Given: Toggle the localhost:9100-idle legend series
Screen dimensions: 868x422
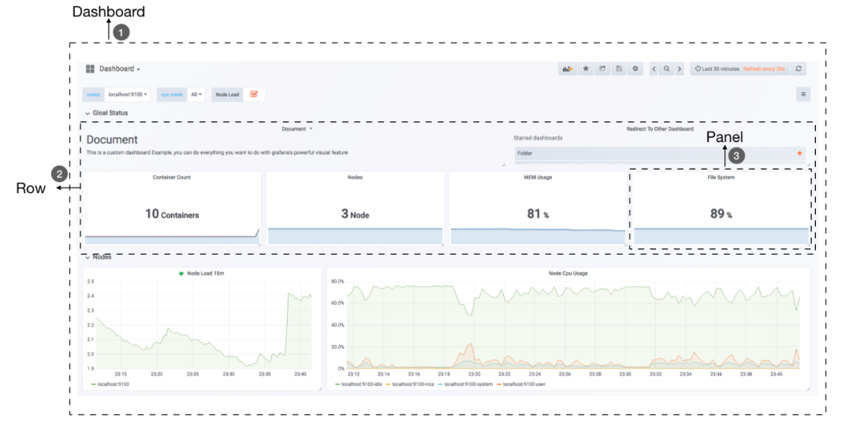Looking at the screenshot, I should [358, 384].
